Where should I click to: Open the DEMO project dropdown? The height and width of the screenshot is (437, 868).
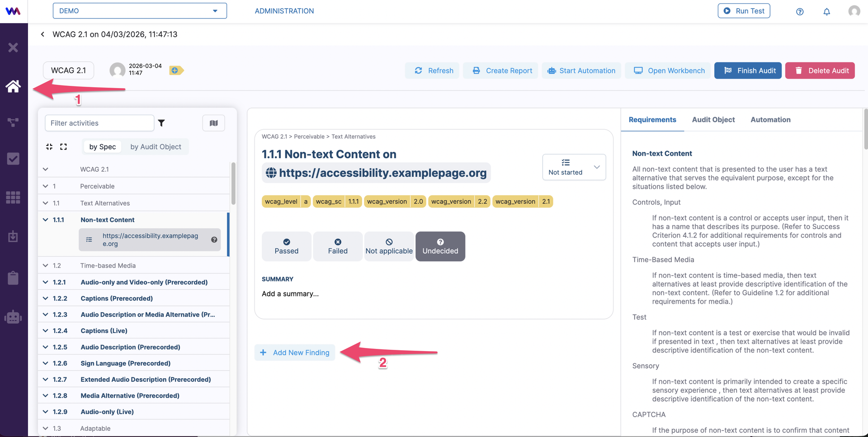(x=140, y=11)
